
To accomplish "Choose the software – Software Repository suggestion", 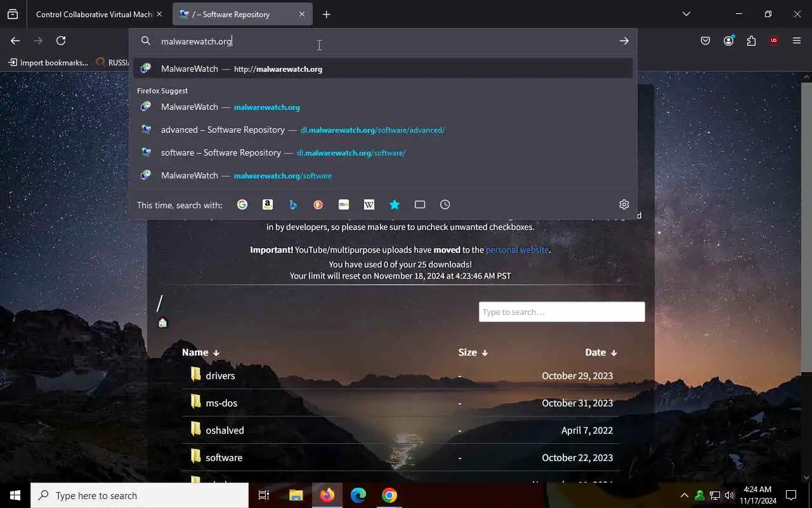I will (383, 152).
